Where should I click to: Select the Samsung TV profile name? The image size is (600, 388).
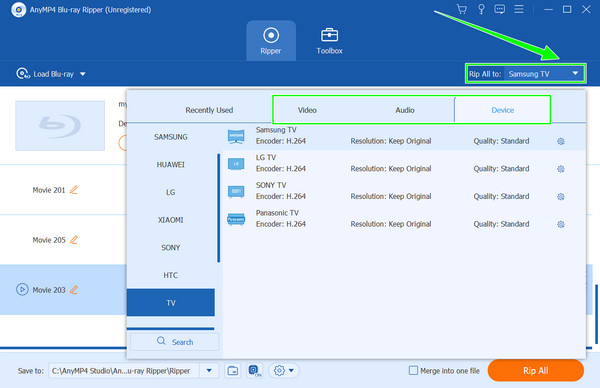coord(276,130)
